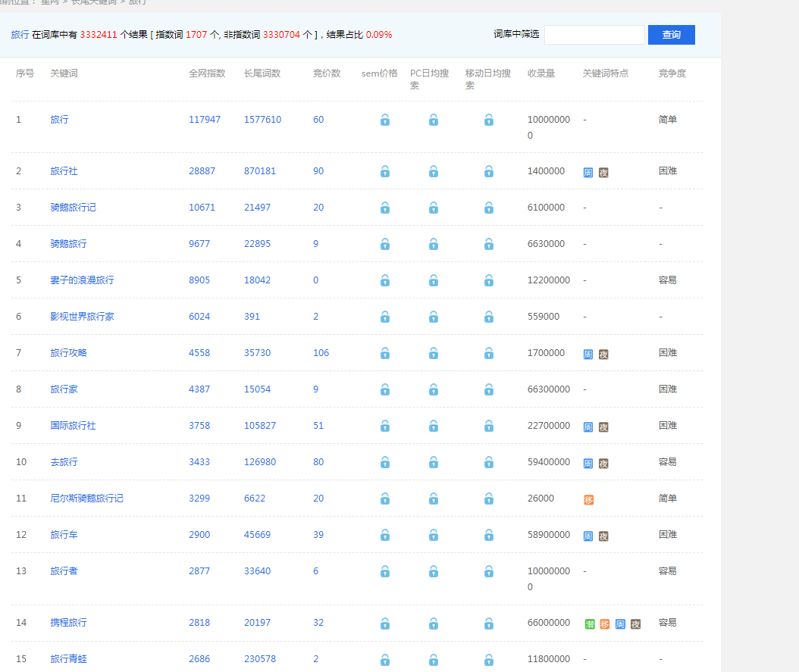Click the blue 周 tag icon for 旅行攻略
This screenshot has height=672, width=799.
(588, 355)
